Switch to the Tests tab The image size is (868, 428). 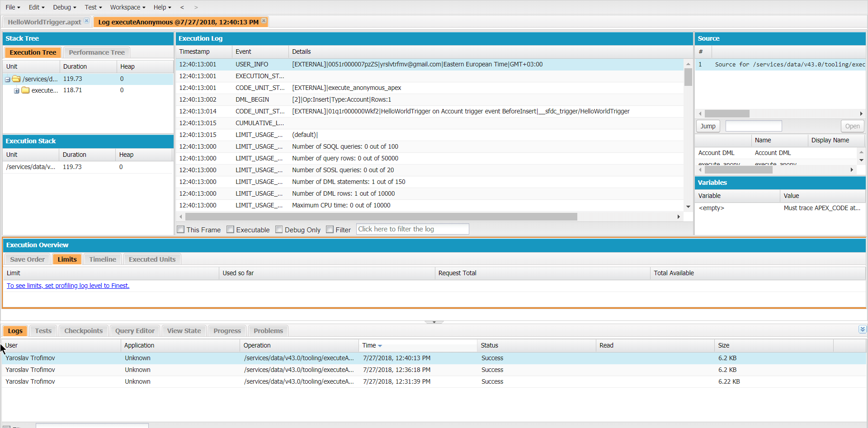(43, 331)
